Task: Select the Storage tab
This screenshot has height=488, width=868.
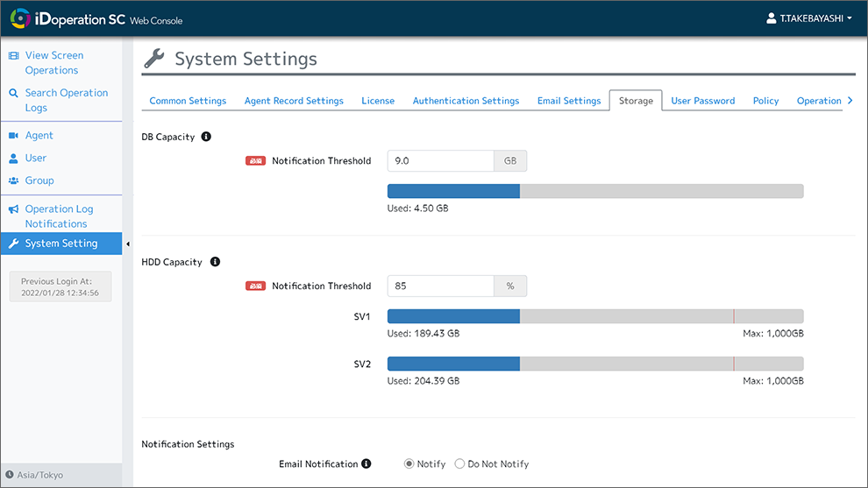Action: click(636, 101)
